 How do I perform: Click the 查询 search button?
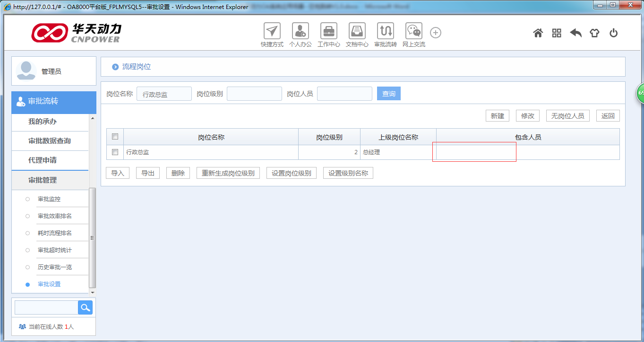389,94
